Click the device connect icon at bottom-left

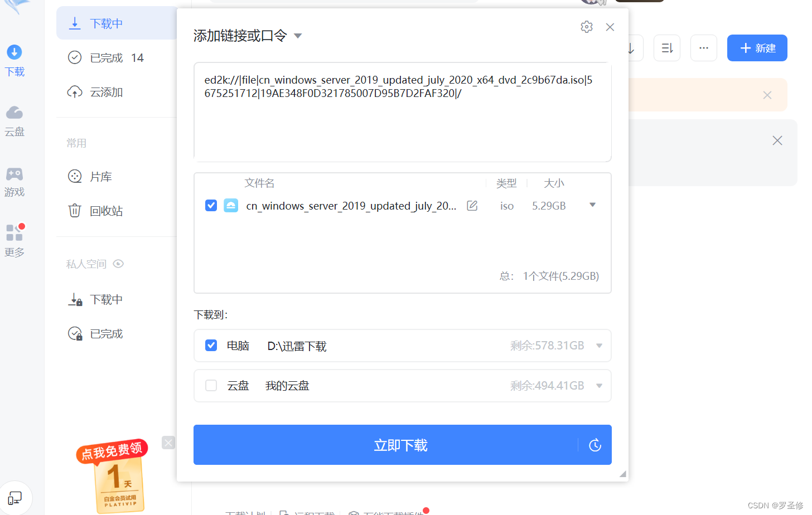pyautogui.click(x=15, y=498)
